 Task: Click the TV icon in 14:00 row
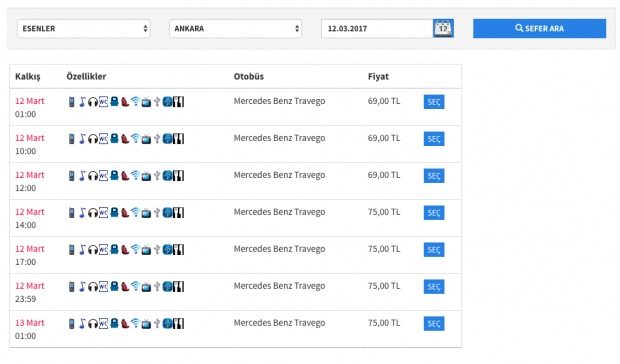[146, 213]
